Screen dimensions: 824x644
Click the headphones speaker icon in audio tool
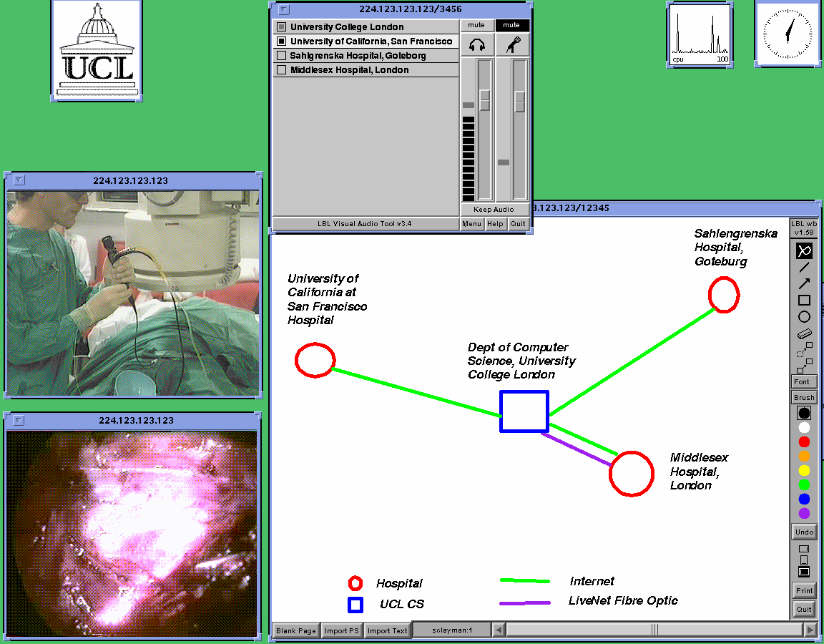(x=477, y=44)
